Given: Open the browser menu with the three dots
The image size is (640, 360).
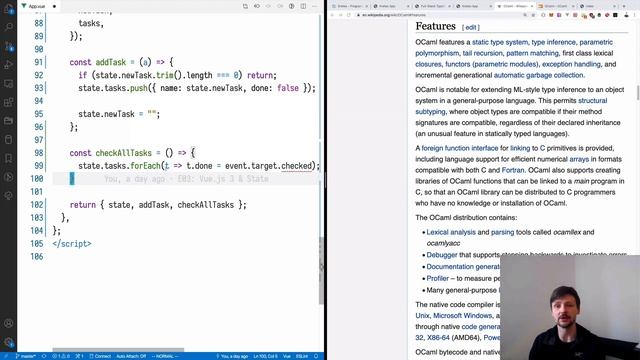Looking at the screenshot, I should pyautogui.click(x=635, y=15).
